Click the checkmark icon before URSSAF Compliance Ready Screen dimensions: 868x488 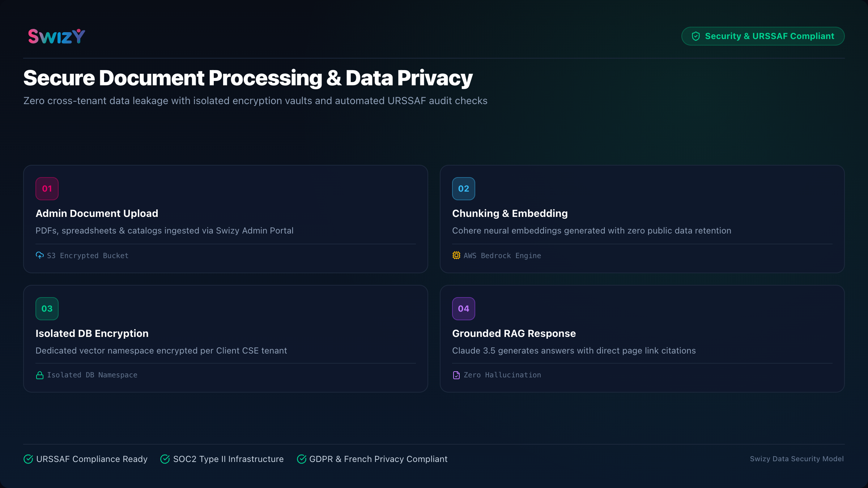(x=28, y=459)
